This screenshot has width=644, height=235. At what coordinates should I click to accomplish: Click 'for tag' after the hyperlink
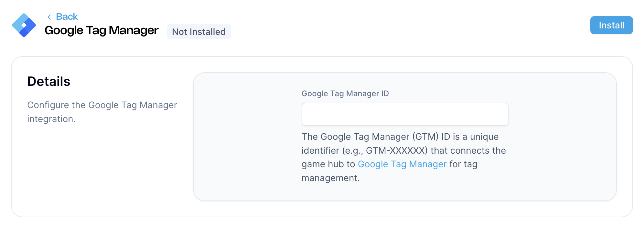click(463, 164)
